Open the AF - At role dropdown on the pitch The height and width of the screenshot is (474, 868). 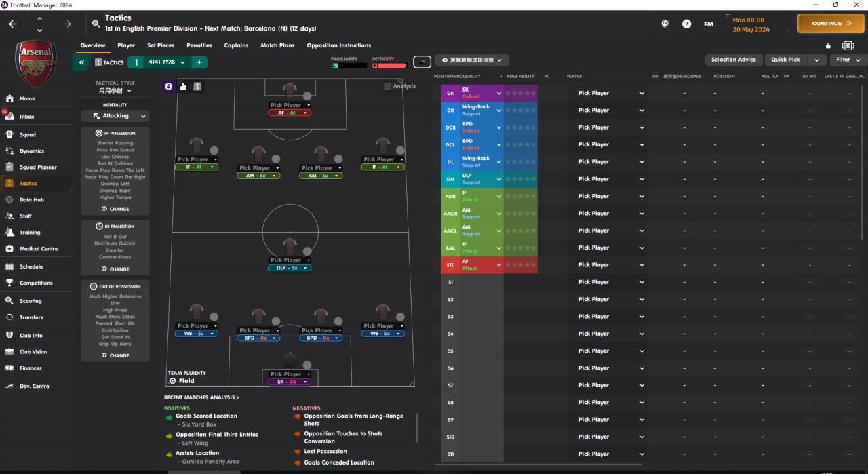pyautogui.click(x=290, y=113)
